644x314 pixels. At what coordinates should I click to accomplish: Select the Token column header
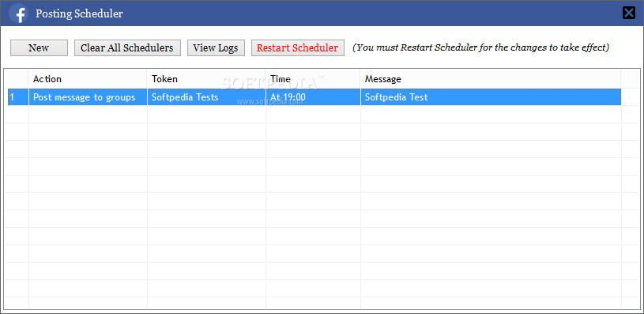206,79
